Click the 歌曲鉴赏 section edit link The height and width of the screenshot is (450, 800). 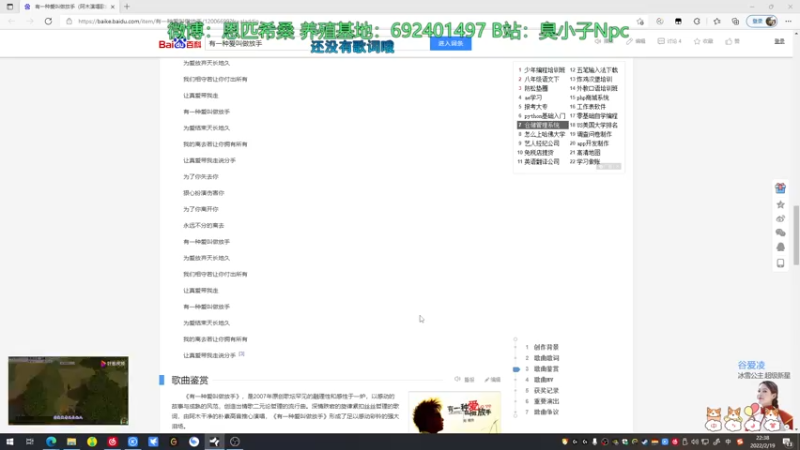click(492, 380)
